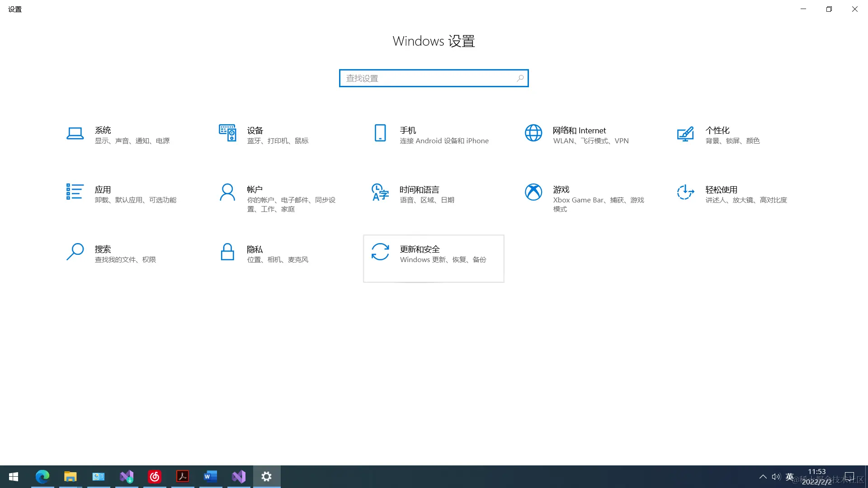Open the Windows Start menu button
Image resolution: width=868 pixels, height=488 pixels.
[14, 477]
